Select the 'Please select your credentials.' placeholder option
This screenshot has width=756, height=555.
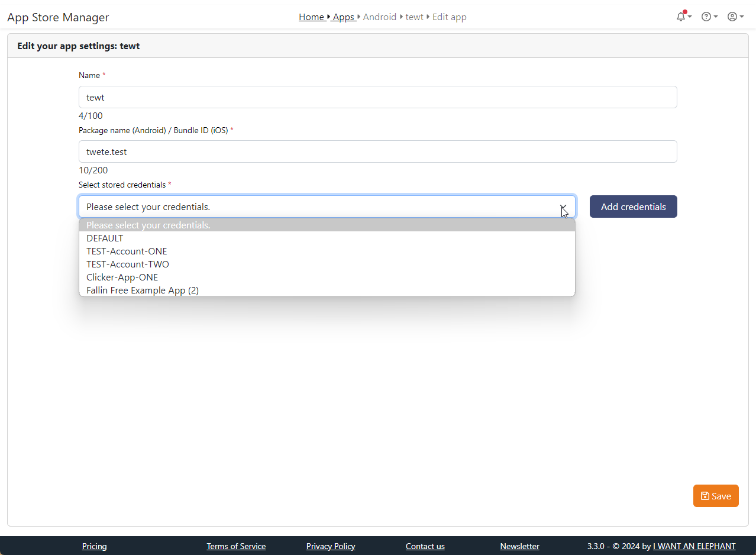point(148,225)
